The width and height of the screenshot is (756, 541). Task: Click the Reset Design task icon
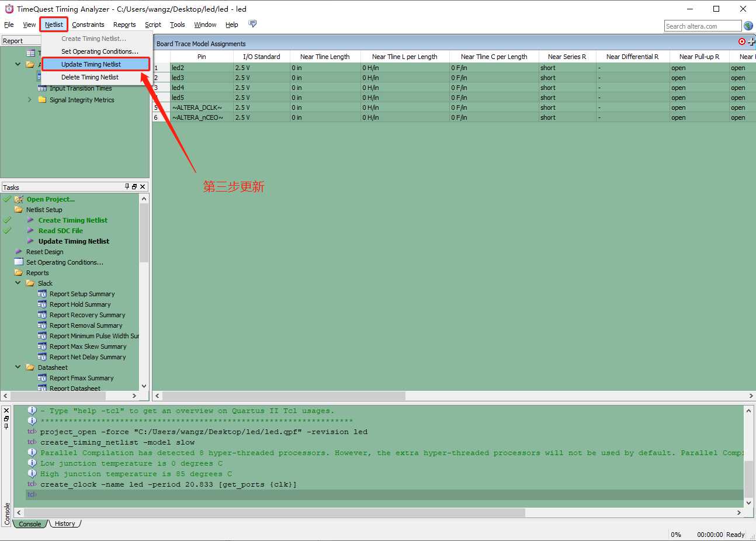click(x=19, y=252)
